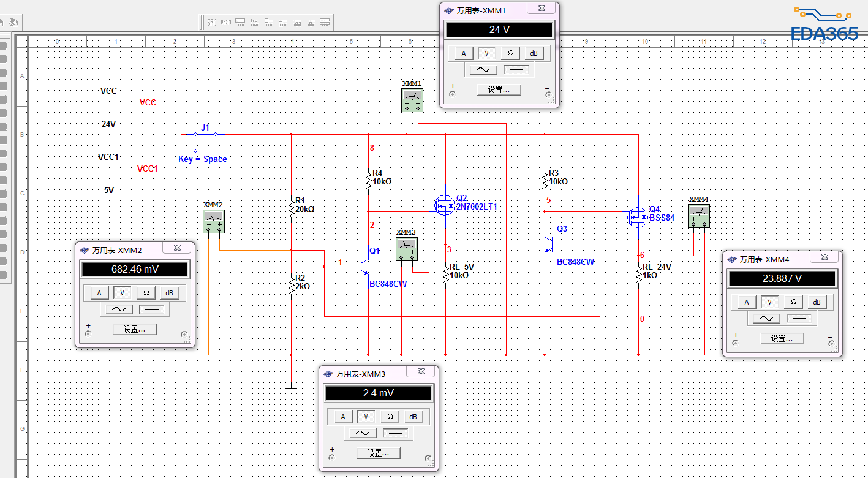Select dB mode on XMM4
Image resolution: width=868 pixels, height=478 pixels.
(817, 302)
